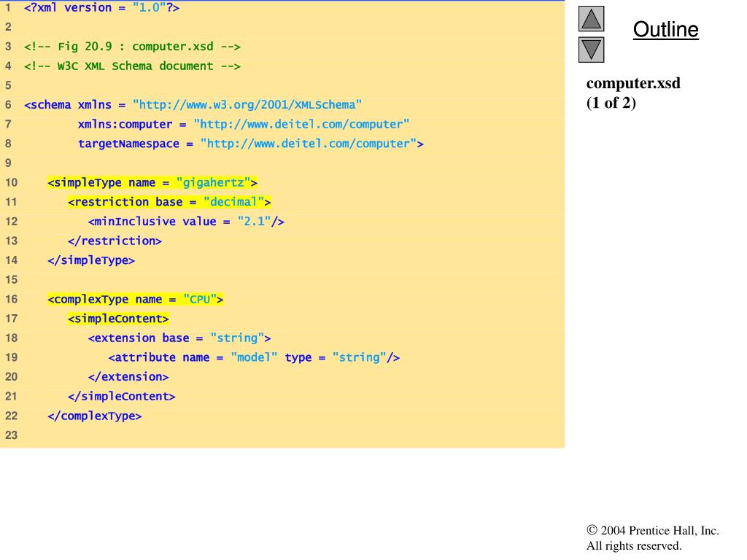Click the minInclusive value 2.1 line
The width and height of the screenshot is (747, 560).
point(186,222)
